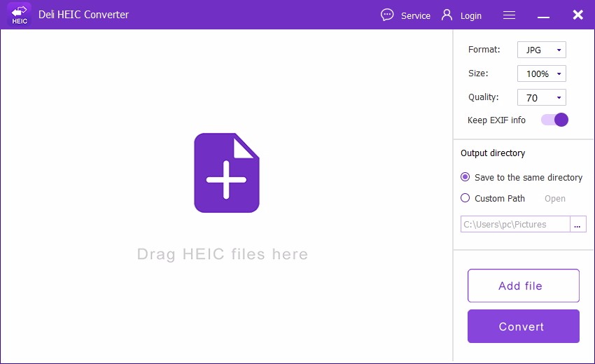Minimize the converter window
The height and width of the screenshot is (364, 595).
click(x=543, y=17)
